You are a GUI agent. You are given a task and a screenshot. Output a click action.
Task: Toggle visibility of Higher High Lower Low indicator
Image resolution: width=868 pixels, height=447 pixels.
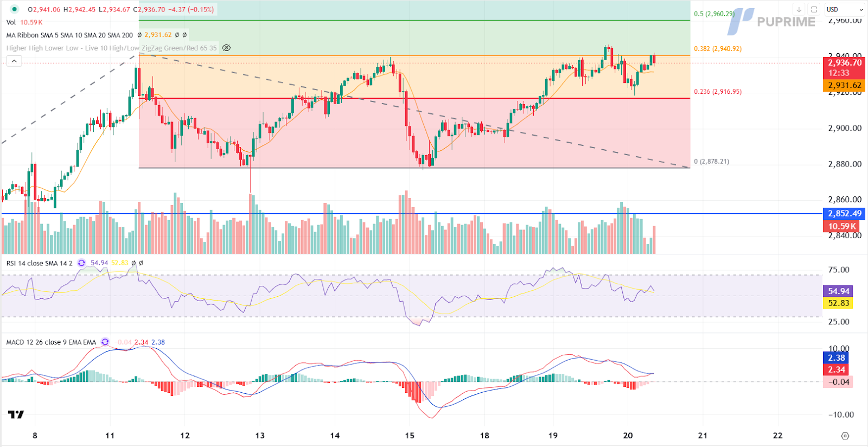tap(227, 48)
